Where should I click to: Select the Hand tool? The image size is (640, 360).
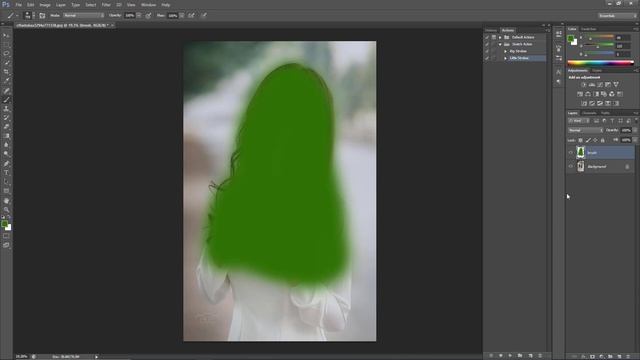(x=6, y=201)
